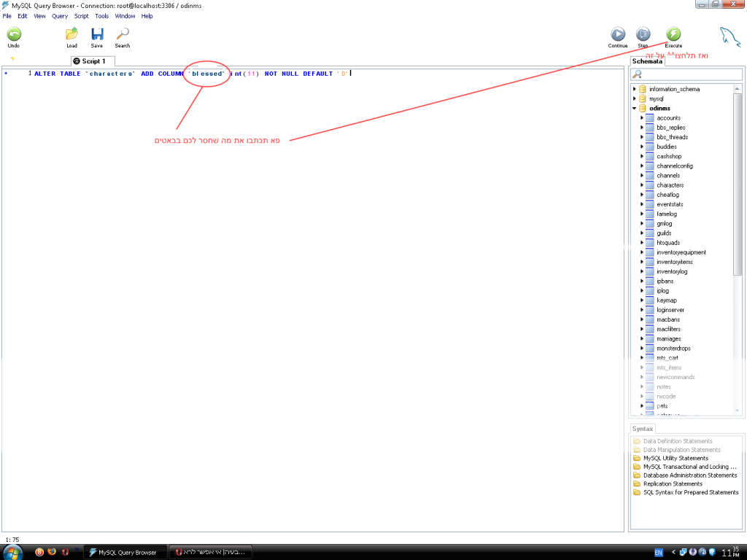Run the script with Execute icon
This screenshot has width=747, height=560.
(673, 34)
